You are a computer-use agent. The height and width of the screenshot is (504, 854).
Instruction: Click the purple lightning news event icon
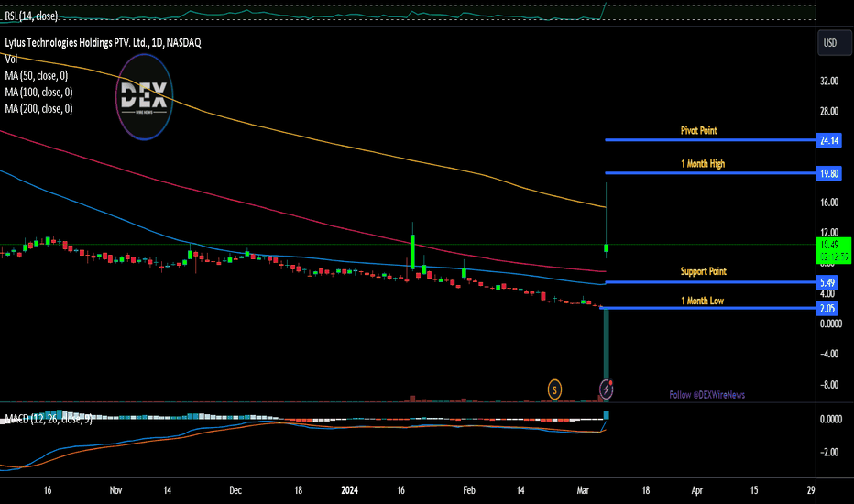[x=607, y=389]
